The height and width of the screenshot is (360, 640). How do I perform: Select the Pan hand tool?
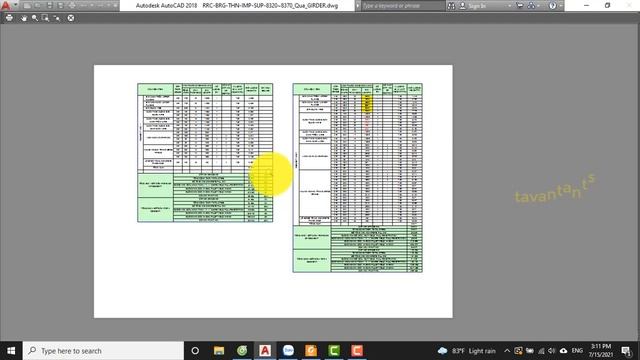pos(24,18)
